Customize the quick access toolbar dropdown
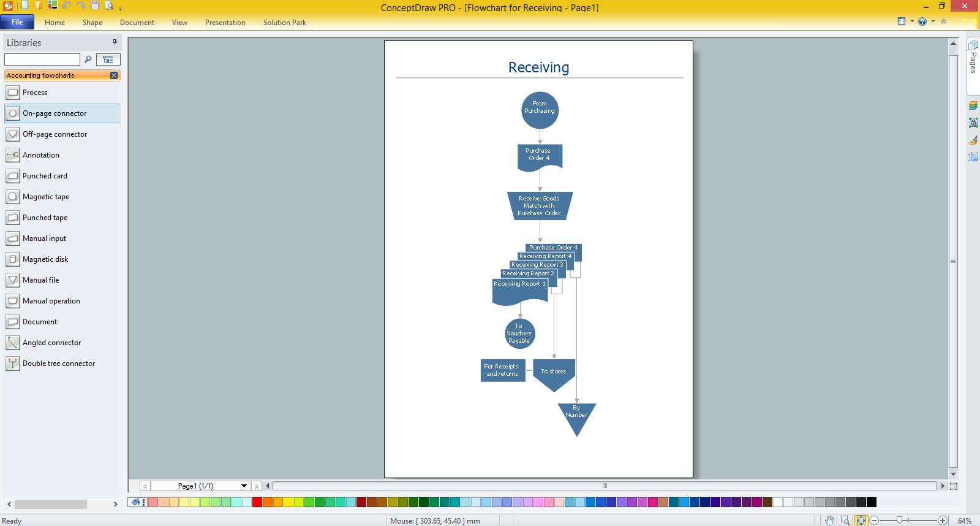 121,8
